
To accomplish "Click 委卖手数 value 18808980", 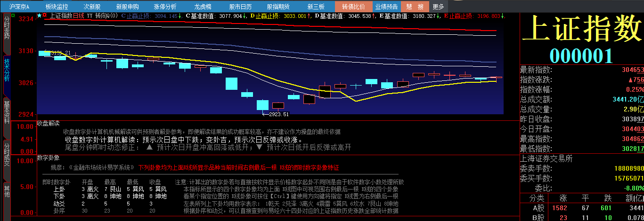I will pyautogui.click(x=629, y=168).
